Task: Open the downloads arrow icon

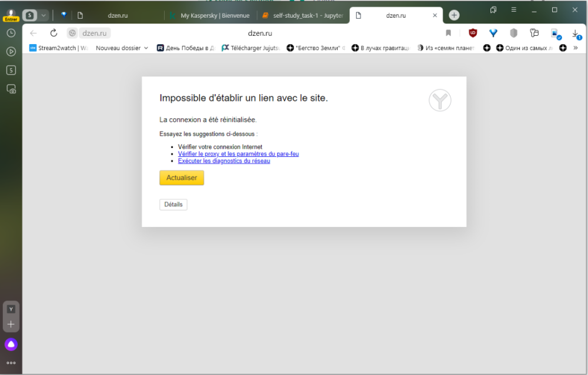Action: tap(576, 34)
